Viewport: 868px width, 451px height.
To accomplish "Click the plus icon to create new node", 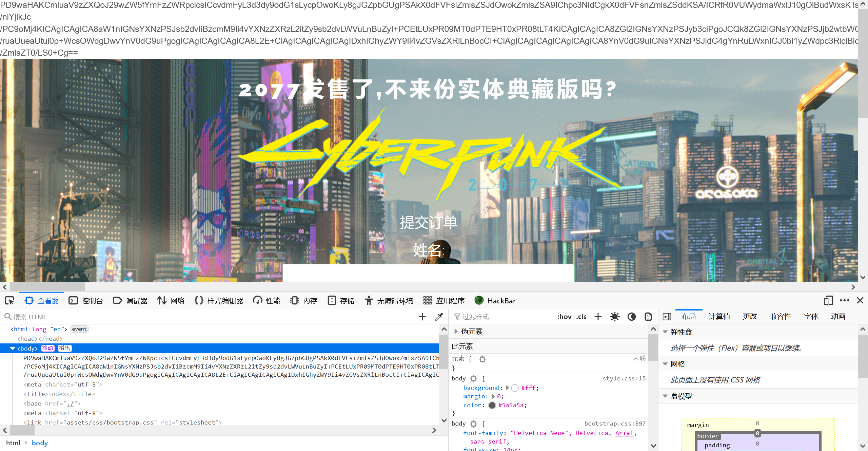I will coord(422,317).
